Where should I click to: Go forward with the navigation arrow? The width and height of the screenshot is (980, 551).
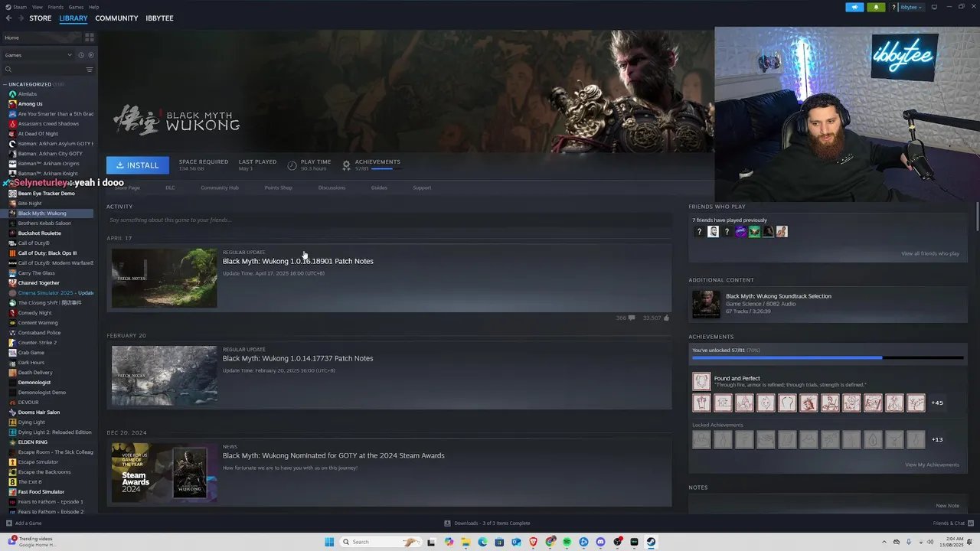20,18
